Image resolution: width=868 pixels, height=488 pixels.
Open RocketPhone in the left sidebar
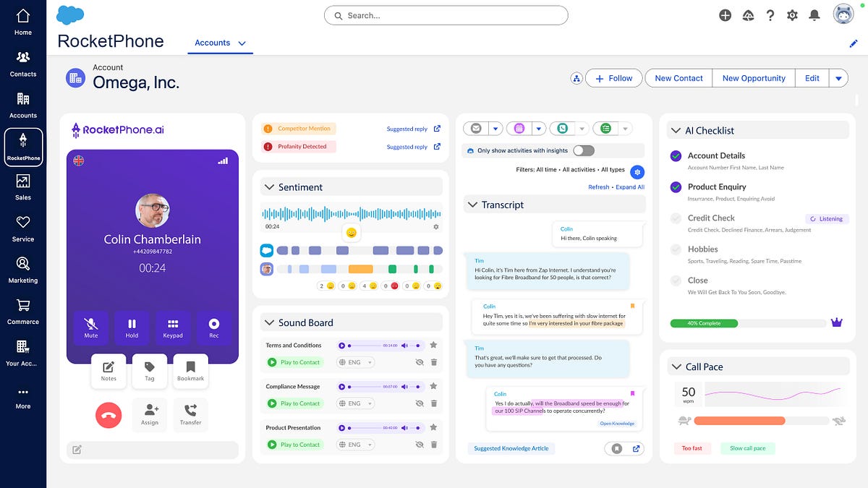pyautogui.click(x=23, y=147)
